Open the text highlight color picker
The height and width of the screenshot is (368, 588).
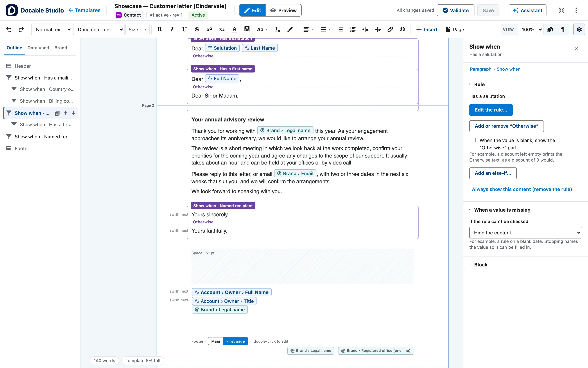tap(247, 29)
